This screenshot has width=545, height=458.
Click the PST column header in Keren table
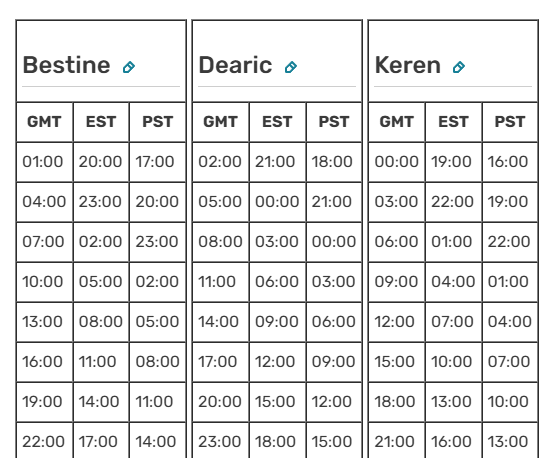[x=510, y=122]
